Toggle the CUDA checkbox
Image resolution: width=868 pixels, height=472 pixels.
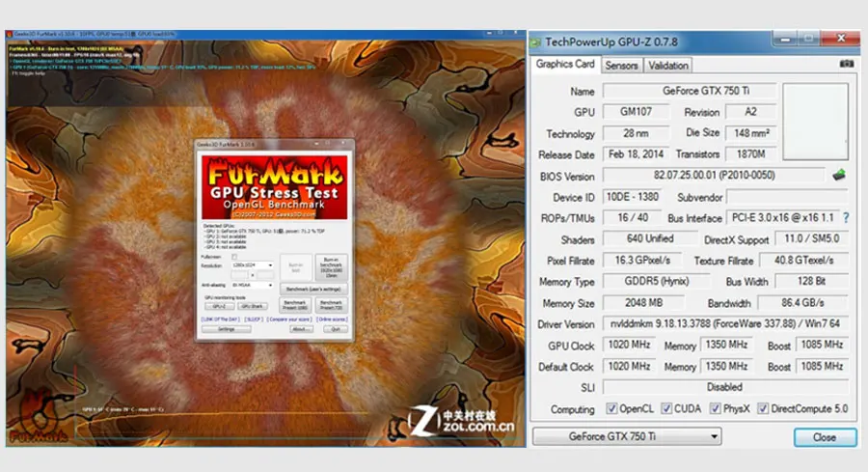point(666,409)
